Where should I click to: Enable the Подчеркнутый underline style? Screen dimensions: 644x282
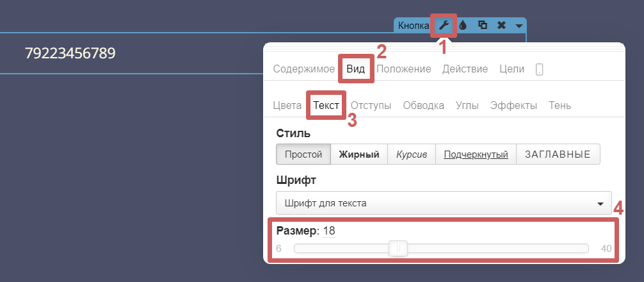tap(476, 154)
